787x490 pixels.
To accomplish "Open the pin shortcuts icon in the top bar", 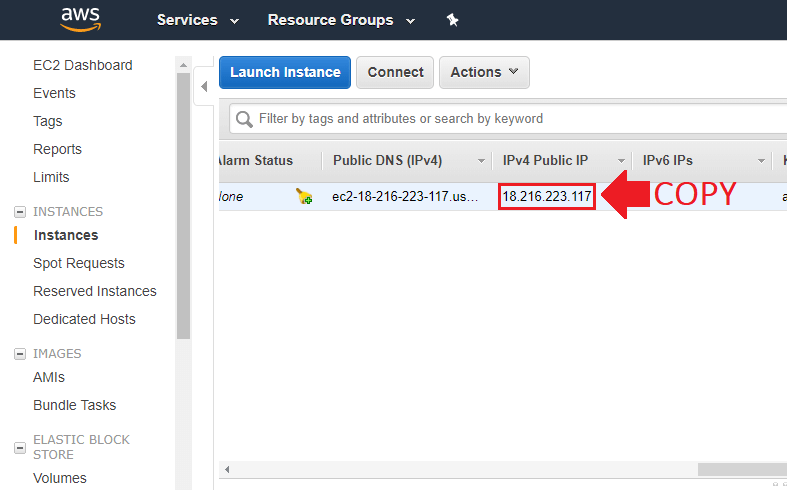I will [x=452, y=20].
